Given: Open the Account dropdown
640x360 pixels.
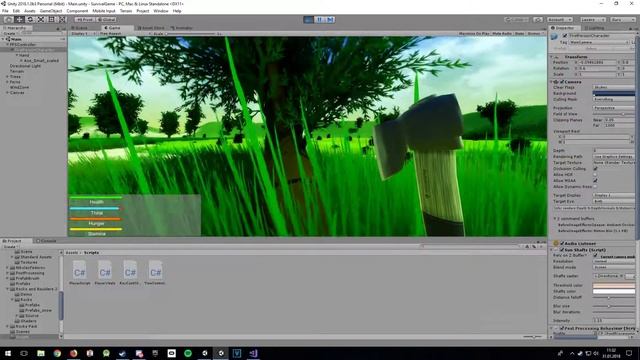Looking at the screenshot, I should tap(560, 20).
